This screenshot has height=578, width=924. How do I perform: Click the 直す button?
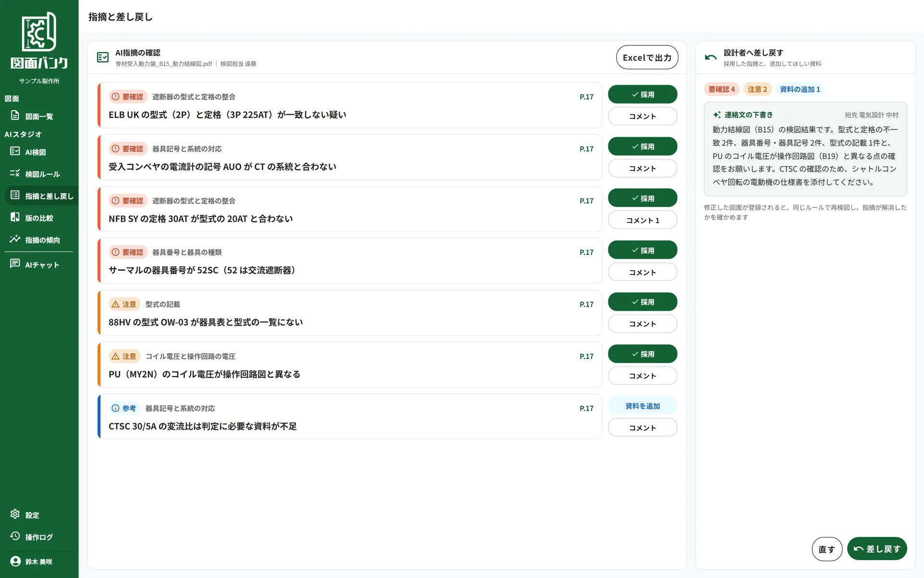(827, 549)
